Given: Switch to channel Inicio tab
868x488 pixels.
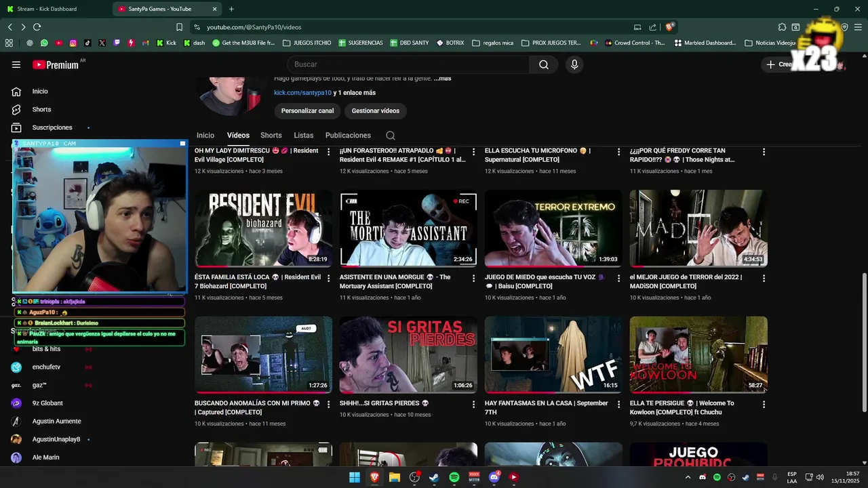Looking at the screenshot, I should pyautogui.click(x=205, y=136).
